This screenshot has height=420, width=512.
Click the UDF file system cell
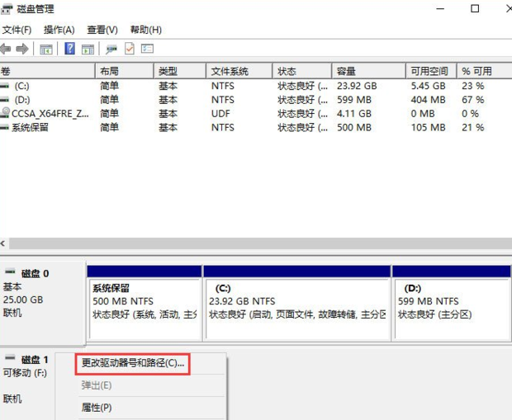(x=220, y=114)
